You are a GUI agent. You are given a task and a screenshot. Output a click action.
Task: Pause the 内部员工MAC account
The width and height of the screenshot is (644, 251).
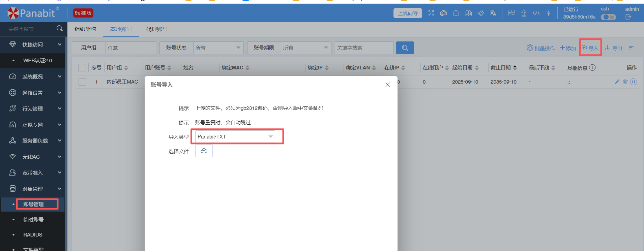634,82
